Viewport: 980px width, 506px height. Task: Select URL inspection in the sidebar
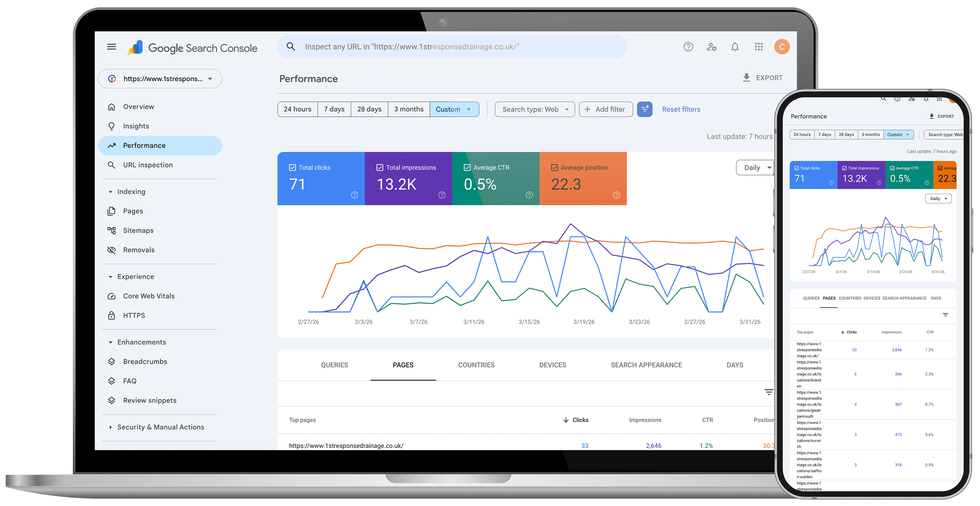[160, 165]
